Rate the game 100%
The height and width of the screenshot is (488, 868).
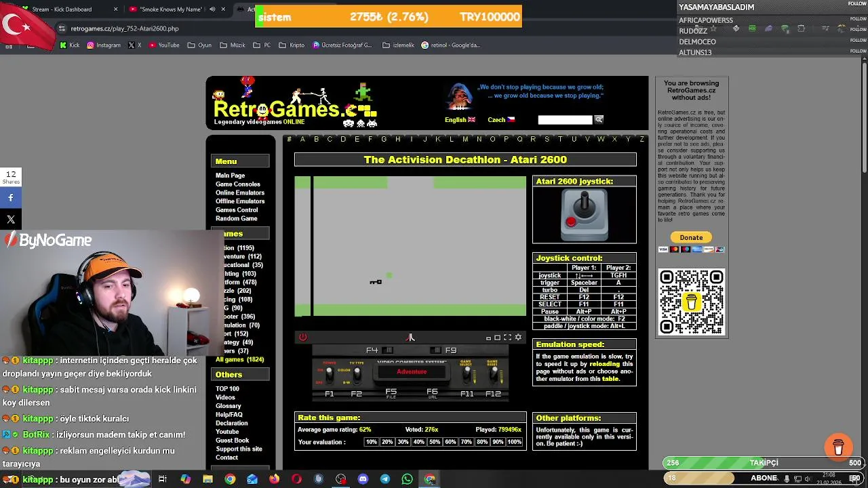coord(515,442)
